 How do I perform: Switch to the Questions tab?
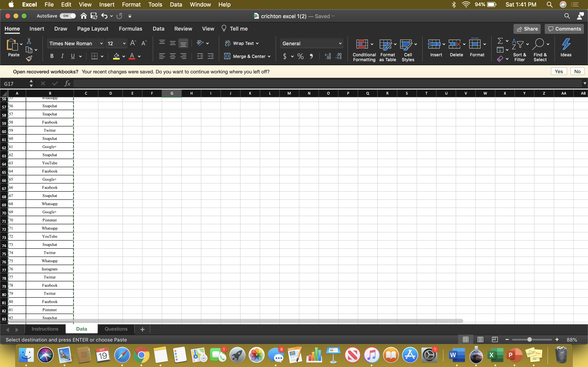click(x=116, y=329)
